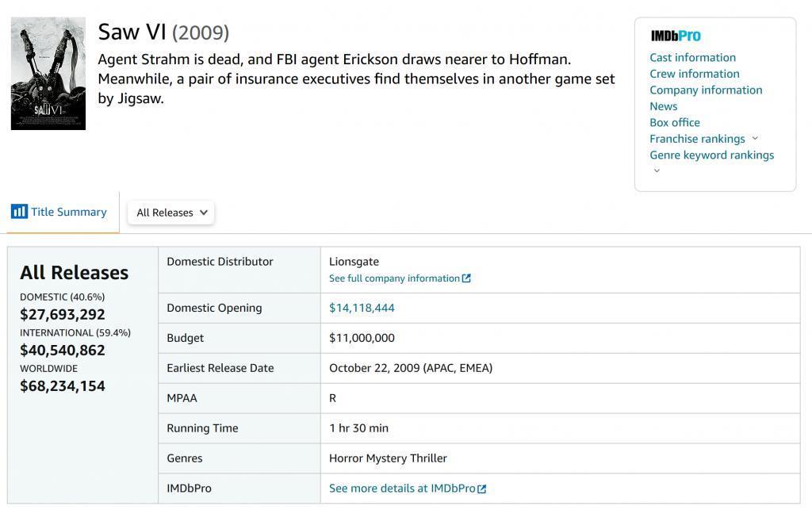Click the IMDbPro logo in sidebar
The height and width of the screenshot is (510, 812).
pos(676,36)
